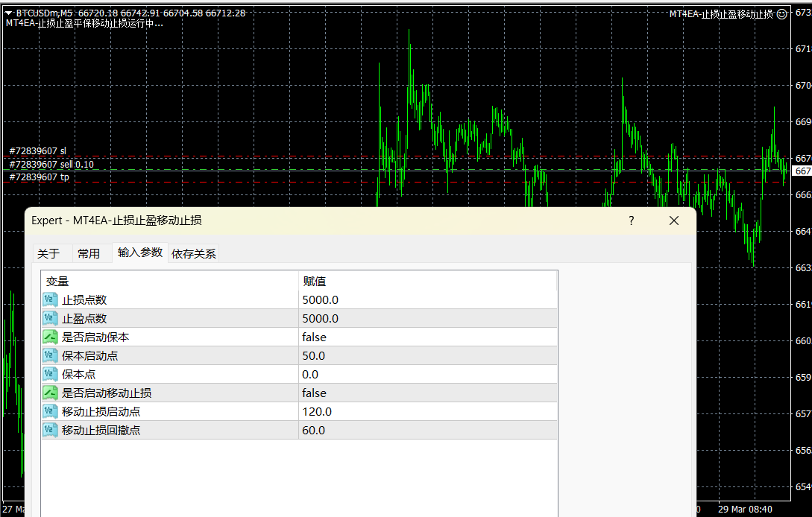Viewport: 812px width, 517px height.
Task: Toggle the 是否启动保本 false value
Action: [x=314, y=337]
